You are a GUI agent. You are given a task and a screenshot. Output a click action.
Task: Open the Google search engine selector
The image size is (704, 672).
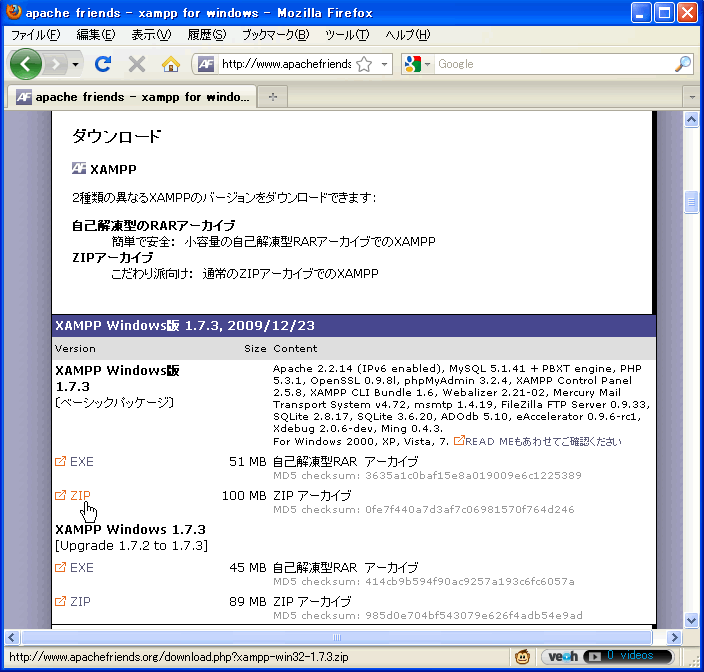click(417, 64)
